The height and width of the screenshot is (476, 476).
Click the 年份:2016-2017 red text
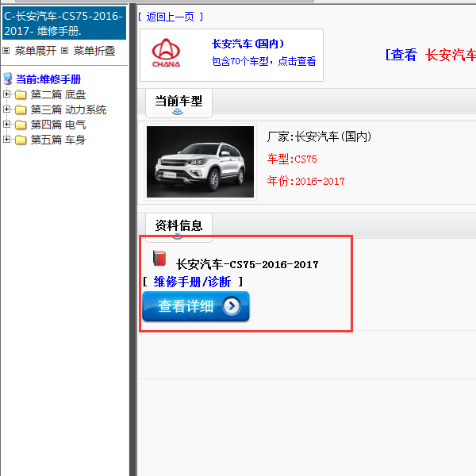point(306,181)
